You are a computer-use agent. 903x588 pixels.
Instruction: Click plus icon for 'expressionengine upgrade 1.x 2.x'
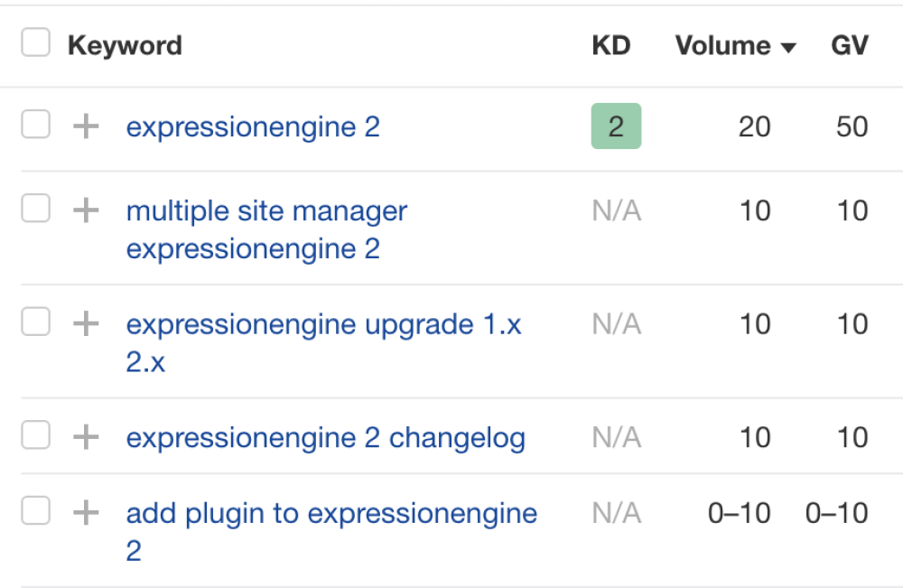point(86,324)
